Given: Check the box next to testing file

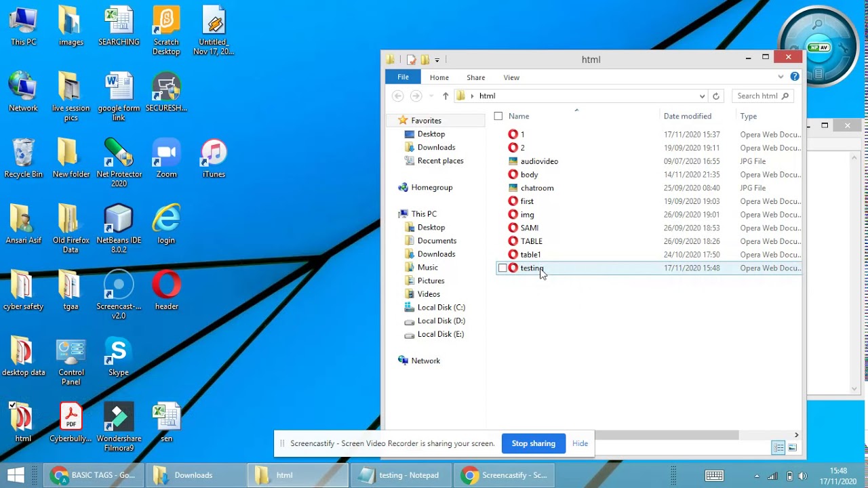Looking at the screenshot, I should click(x=502, y=268).
